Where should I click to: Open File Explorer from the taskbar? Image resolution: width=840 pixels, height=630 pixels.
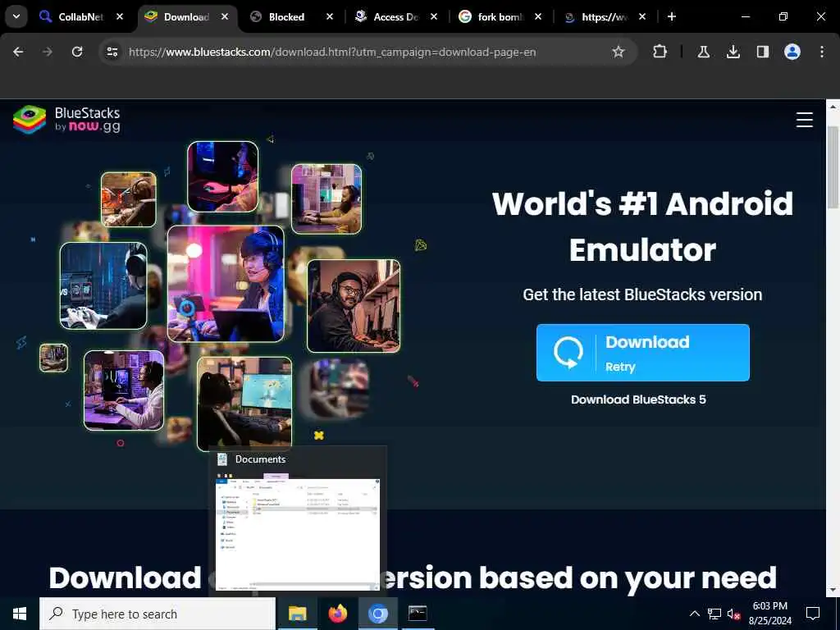(x=297, y=614)
